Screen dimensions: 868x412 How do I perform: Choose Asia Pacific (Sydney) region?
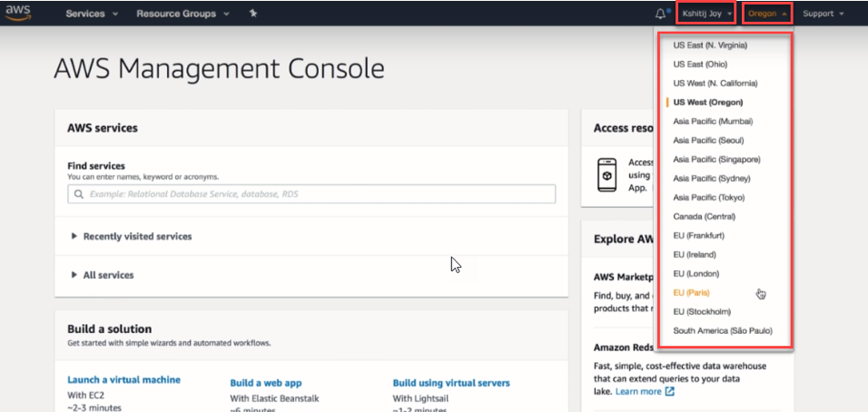coord(712,179)
